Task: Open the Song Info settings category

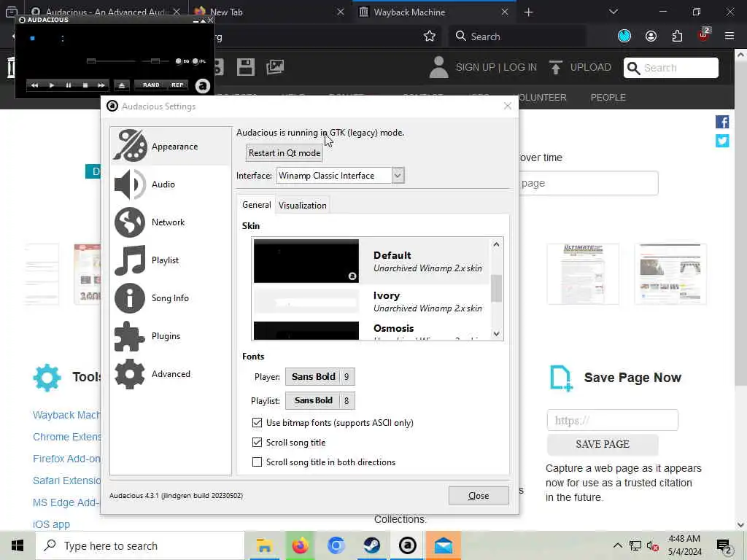Action: click(x=171, y=298)
